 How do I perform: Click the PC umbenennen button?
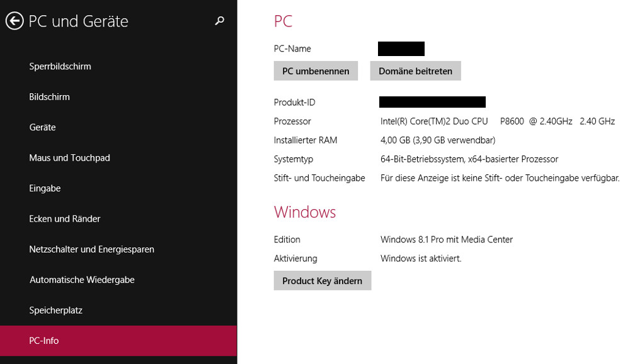click(x=316, y=71)
